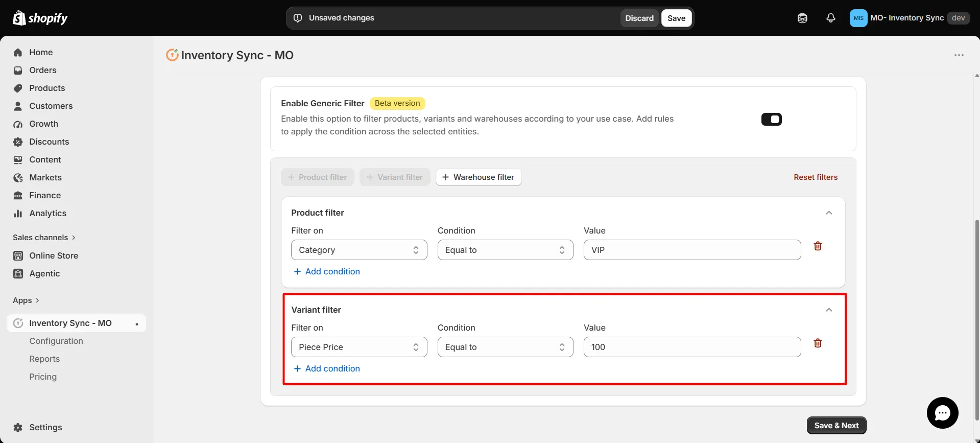980x443 pixels.
Task: Add condition under Product filter
Action: (327, 271)
